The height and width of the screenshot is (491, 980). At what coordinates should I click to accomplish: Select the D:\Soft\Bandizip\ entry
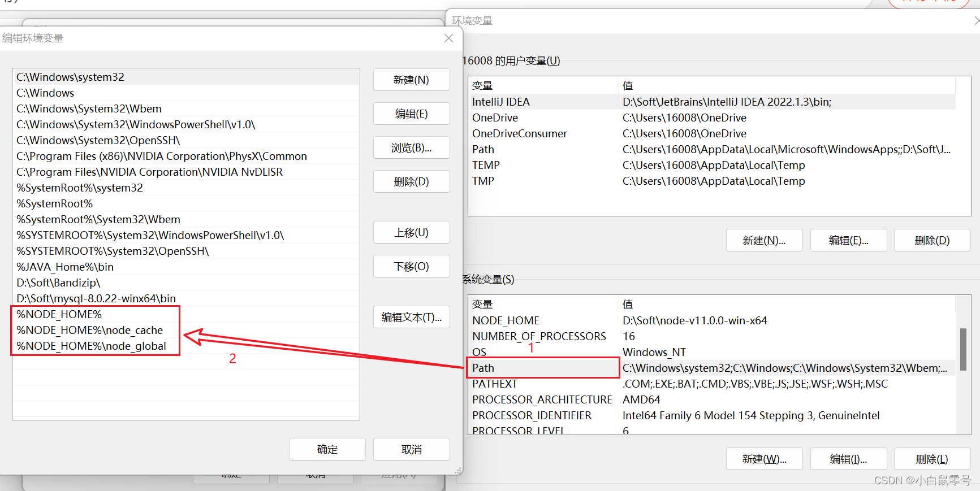coord(186,283)
